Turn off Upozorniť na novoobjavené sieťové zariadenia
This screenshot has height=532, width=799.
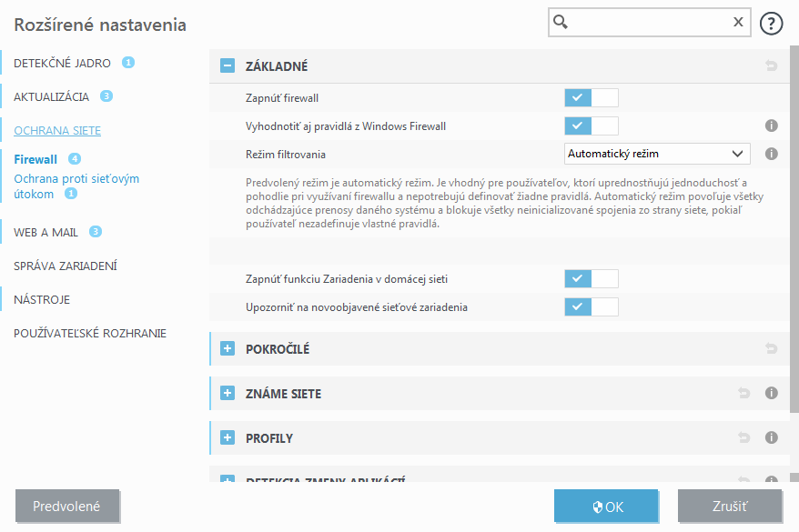[591, 306]
